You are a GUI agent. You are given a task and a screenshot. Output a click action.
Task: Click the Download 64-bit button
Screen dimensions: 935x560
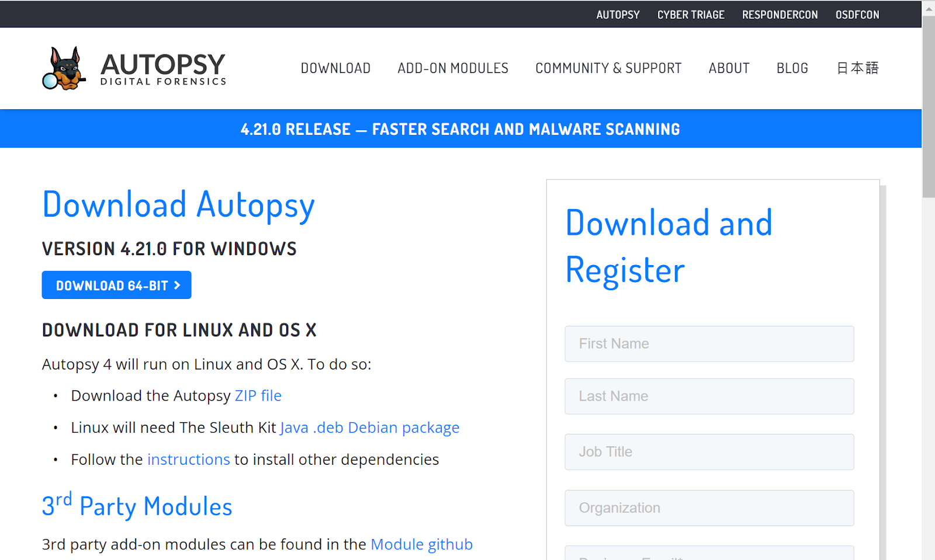pyautogui.click(x=116, y=285)
